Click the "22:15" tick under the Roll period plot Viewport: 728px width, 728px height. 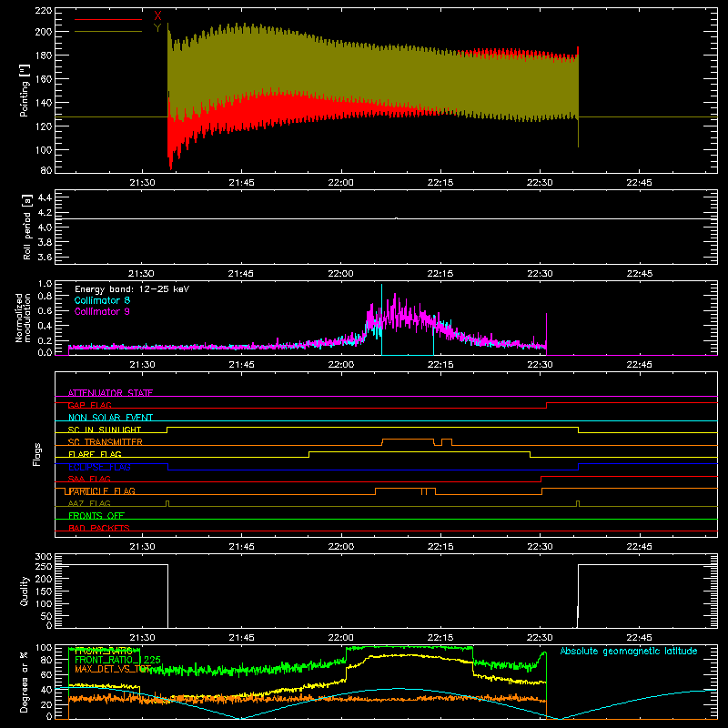[x=440, y=274]
